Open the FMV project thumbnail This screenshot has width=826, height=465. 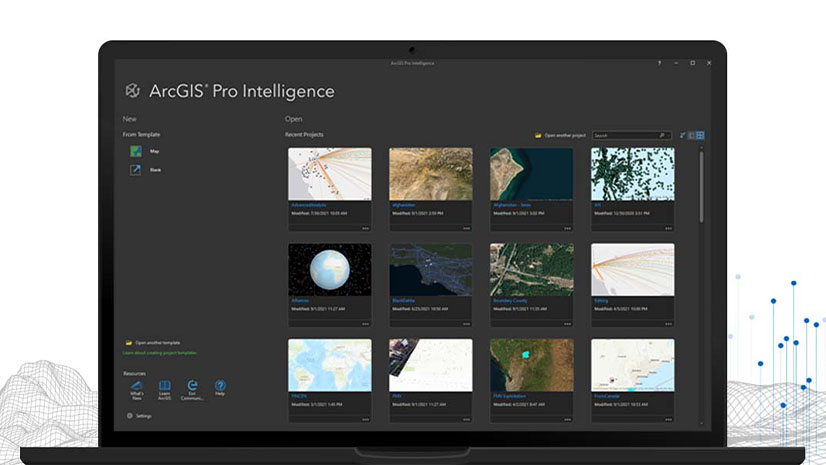431,365
